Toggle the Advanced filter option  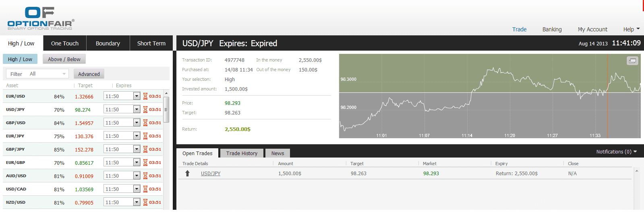pos(89,74)
